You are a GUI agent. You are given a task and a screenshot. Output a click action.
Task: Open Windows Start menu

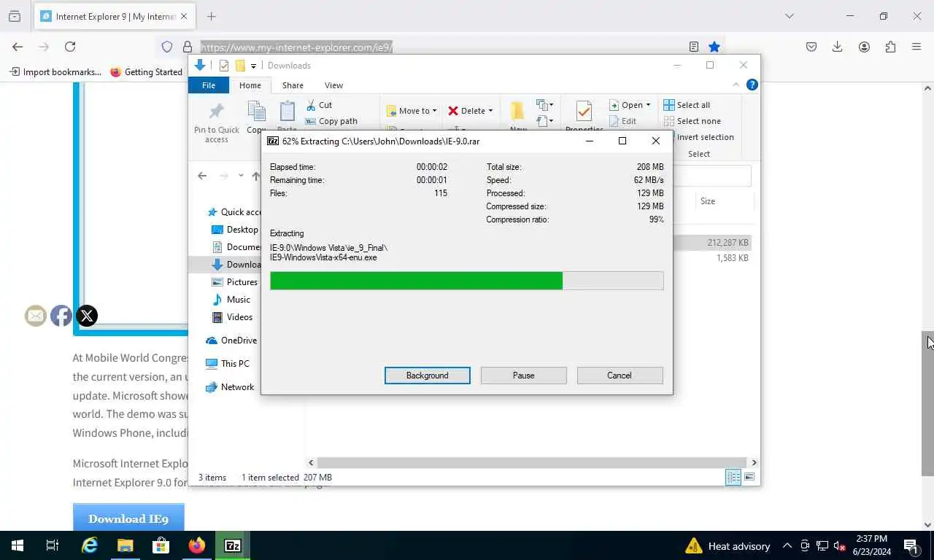[18, 545]
